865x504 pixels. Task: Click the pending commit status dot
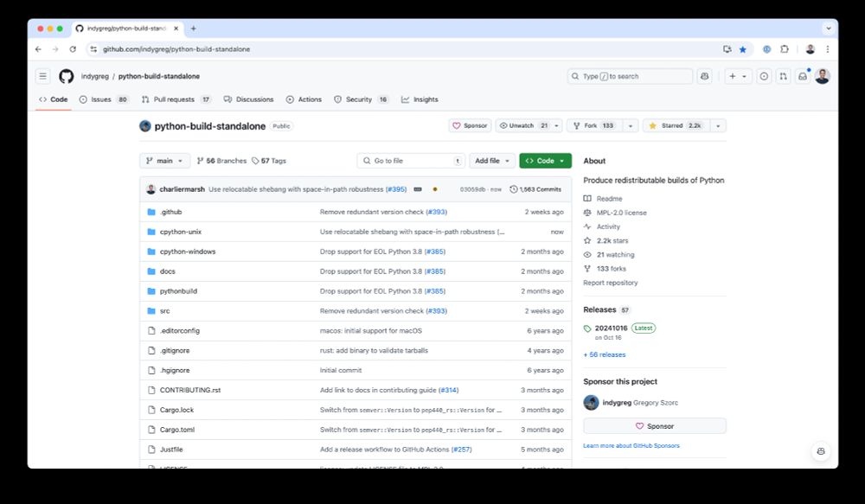(x=435, y=189)
